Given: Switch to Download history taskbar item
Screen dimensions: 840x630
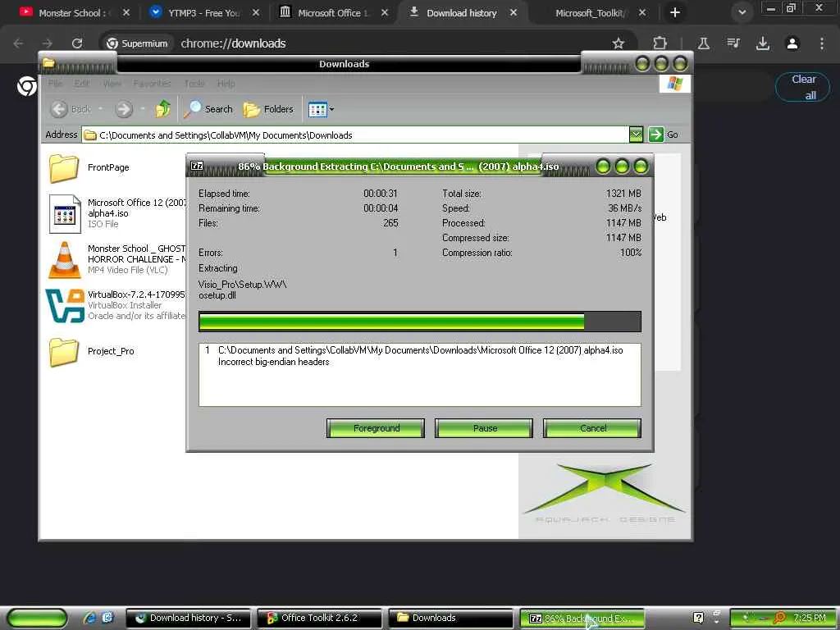Looking at the screenshot, I should (x=189, y=618).
